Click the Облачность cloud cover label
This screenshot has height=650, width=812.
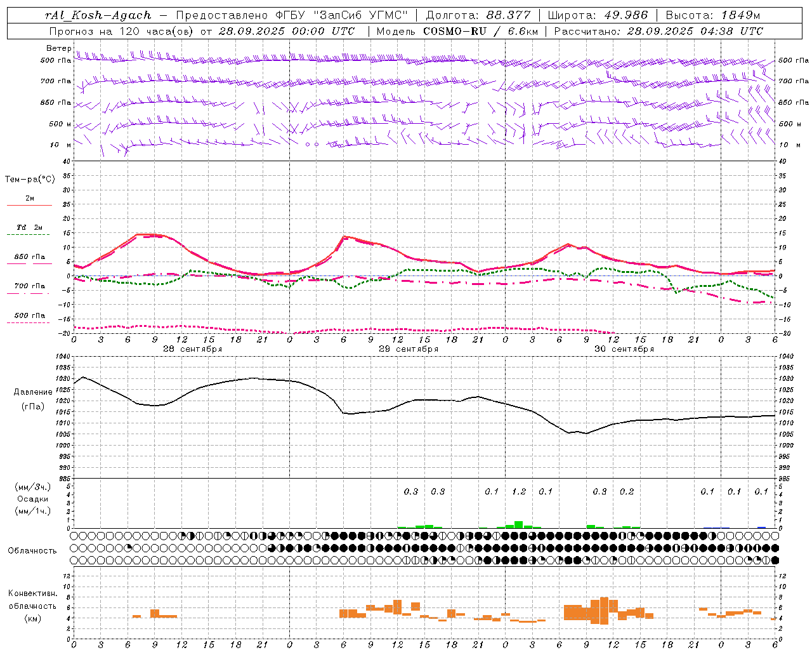pyautogui.click(x=32, y=550)
